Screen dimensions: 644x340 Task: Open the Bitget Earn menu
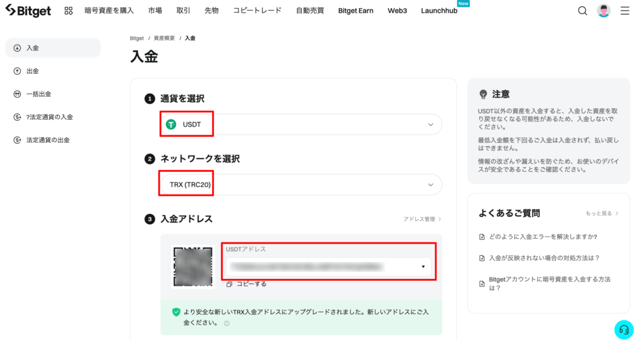[x=356, y=11]
